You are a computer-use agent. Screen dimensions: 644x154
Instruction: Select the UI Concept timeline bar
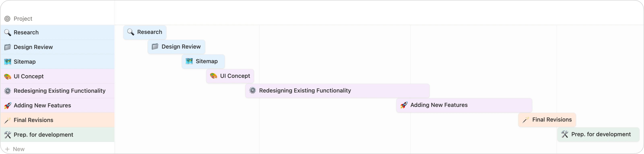tap(230, 76)
